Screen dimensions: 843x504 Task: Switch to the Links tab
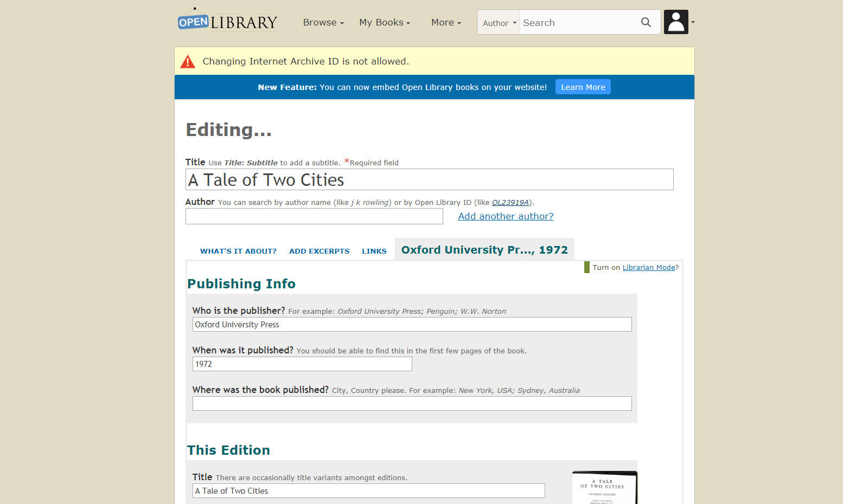(374, 251)
